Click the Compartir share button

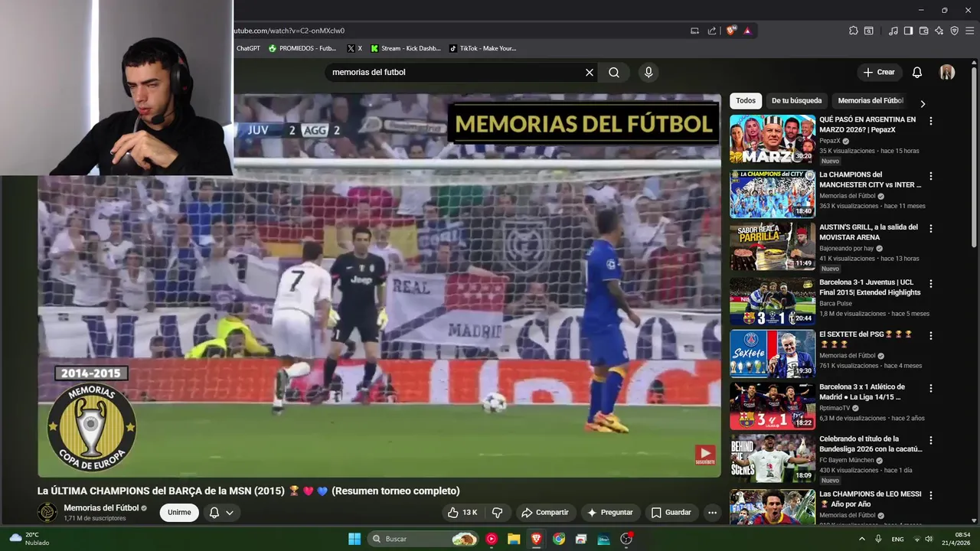544,513
